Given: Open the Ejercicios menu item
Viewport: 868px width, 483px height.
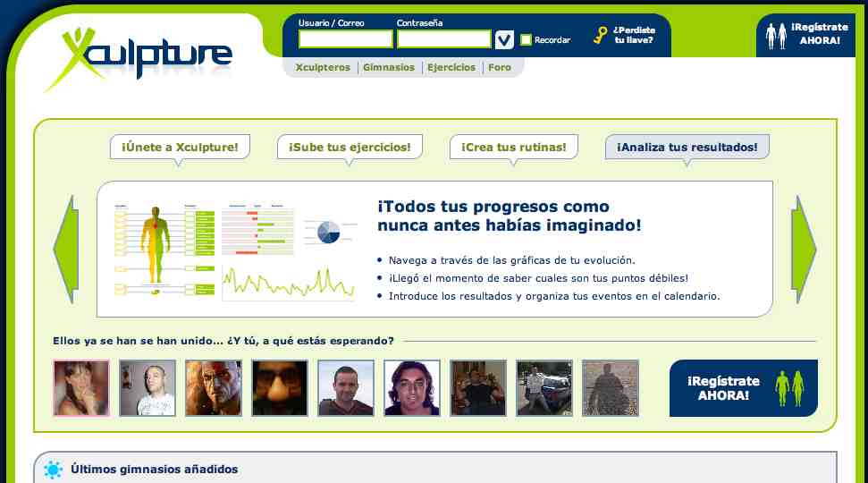Looking at the screenshot, I should [x=451, y=68].
